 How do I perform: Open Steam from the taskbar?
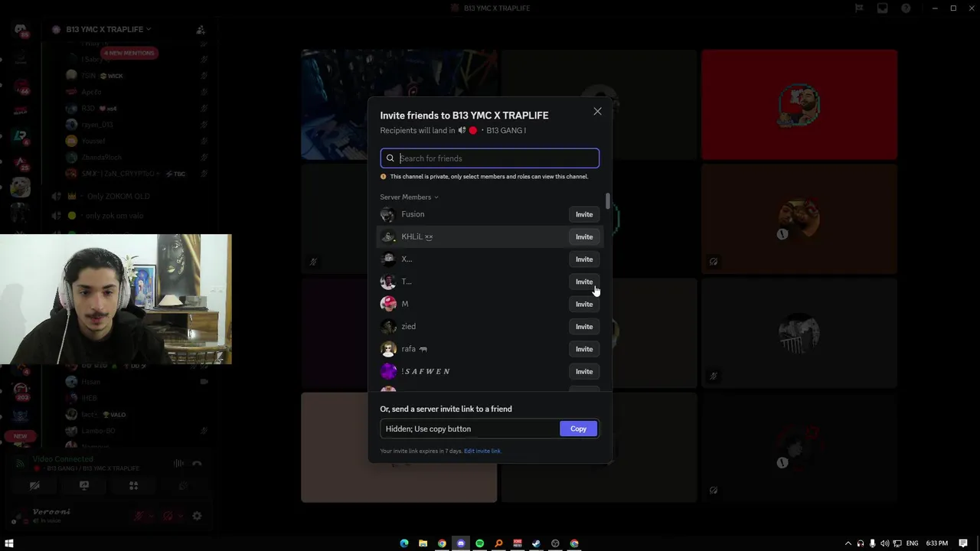536,543
